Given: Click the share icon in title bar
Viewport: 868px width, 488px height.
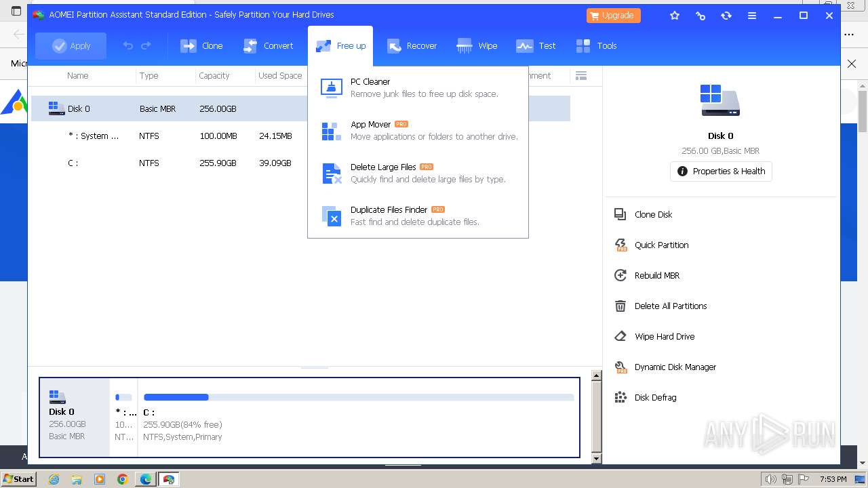Looking at the screenshot, I should (701, 16).
